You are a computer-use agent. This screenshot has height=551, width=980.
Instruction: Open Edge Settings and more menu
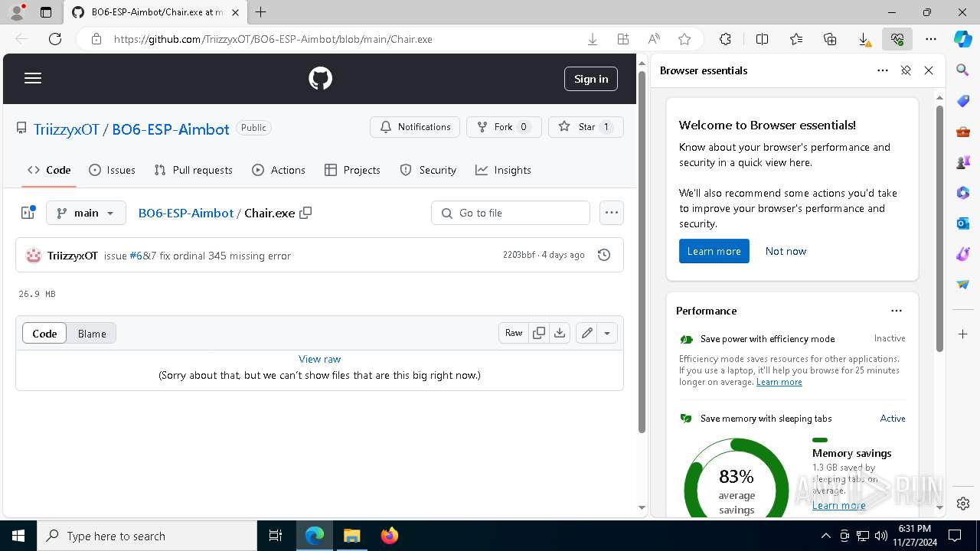(931, 39)
